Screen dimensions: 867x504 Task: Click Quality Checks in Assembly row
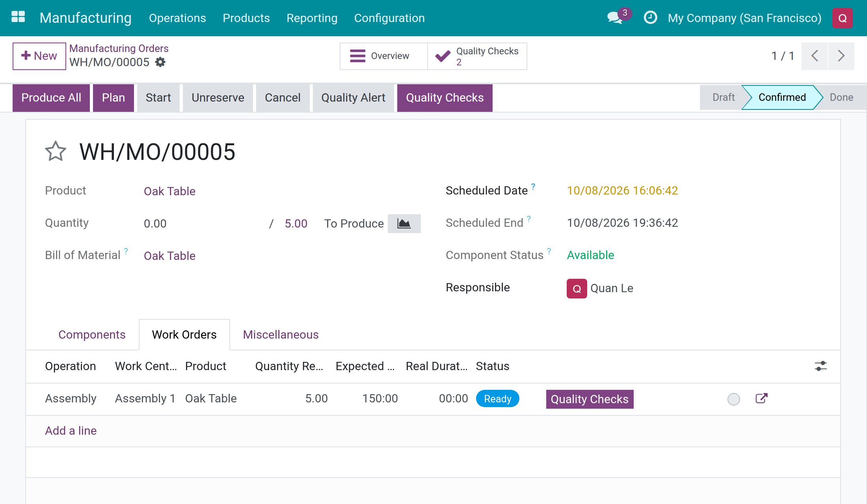click(x=590, y=399)
